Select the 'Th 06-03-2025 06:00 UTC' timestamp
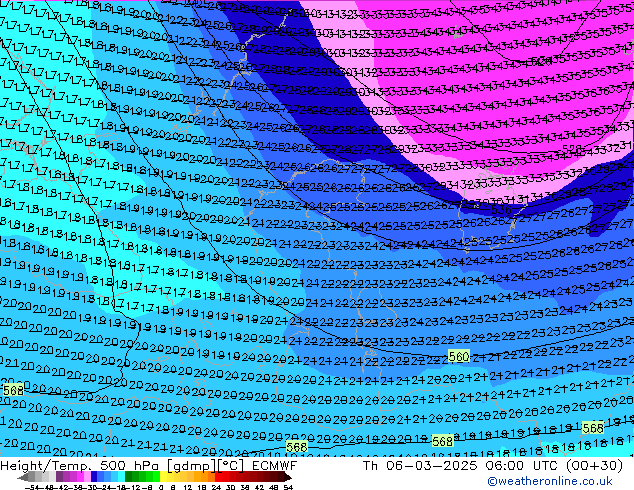Viewport: 634px width, 490px height. pyautogui.click(x=458, y=466)
